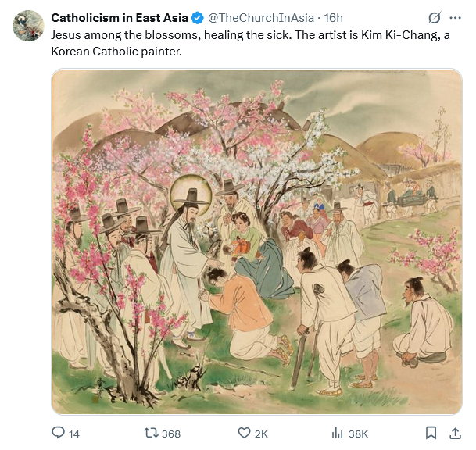Click the reply speech bubble icon
476x450 pixels.
[x=58, y=433]
